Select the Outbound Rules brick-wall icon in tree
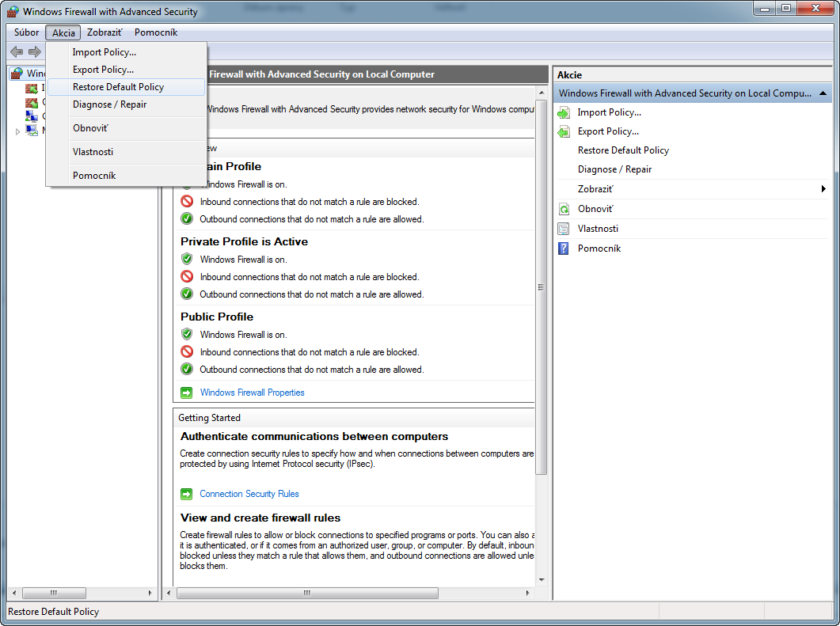The width and height of the screenshot is (840, 626). [x=32, y=103]
